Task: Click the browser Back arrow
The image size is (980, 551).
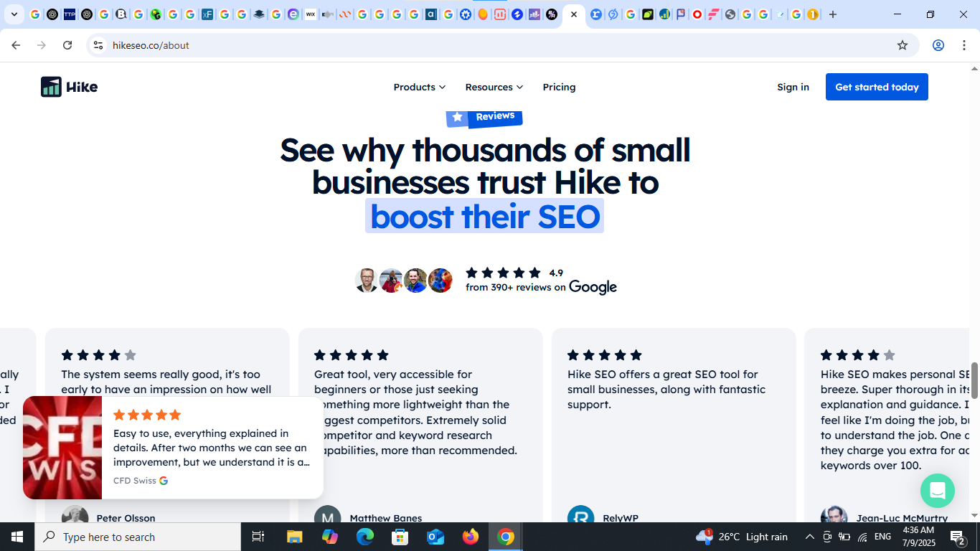Action: coord(16,45)
